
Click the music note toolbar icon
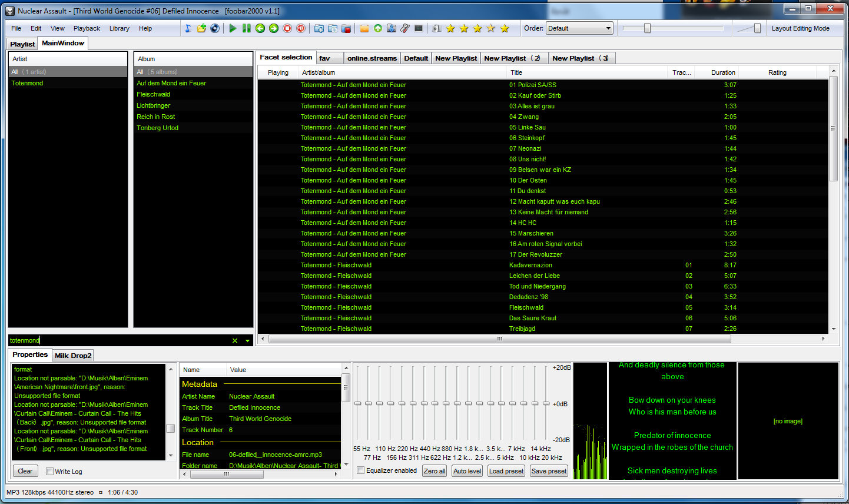pyautogui.click(x=188, y=28)
